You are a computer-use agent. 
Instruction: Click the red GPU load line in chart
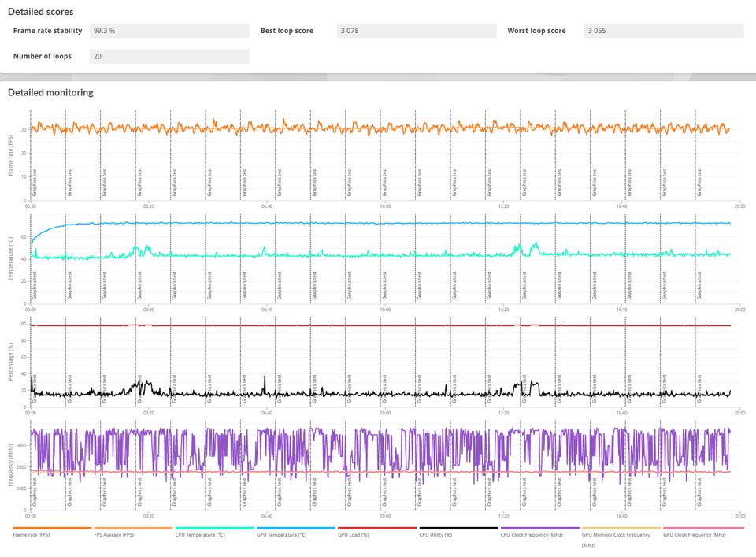[x=394, y=325]
